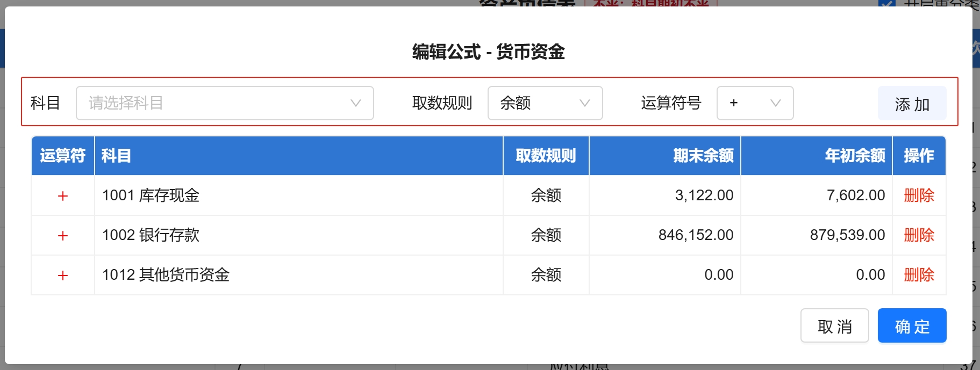Image resolution: width=980 pixels, height=370 pixels.
Task: Click the 期末余额 column header
Action: [x=703, y=156]
